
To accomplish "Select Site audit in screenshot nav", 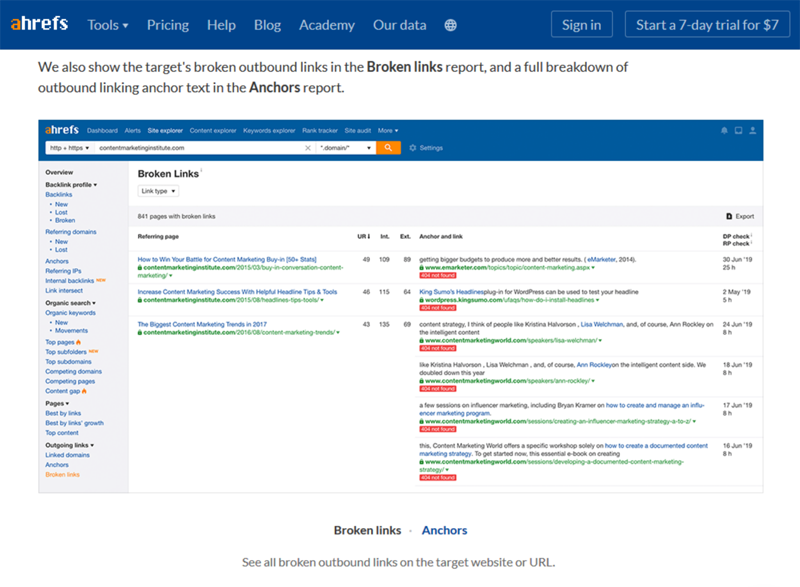I will (x=358, y=131).
